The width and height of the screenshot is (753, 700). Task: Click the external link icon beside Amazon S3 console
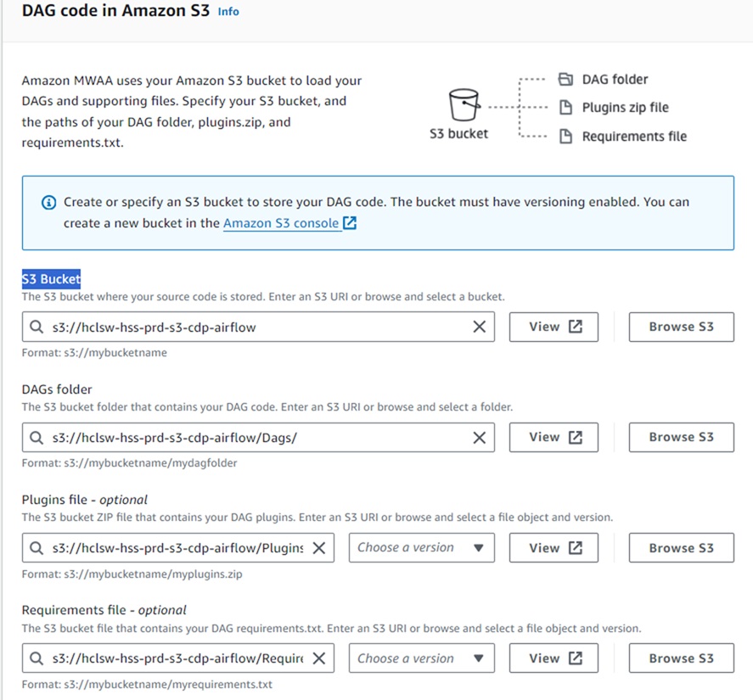[x=349, y=223]
